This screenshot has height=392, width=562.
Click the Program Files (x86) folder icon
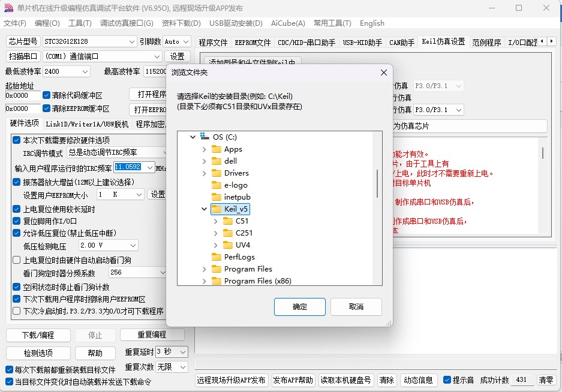click(216, 281)
